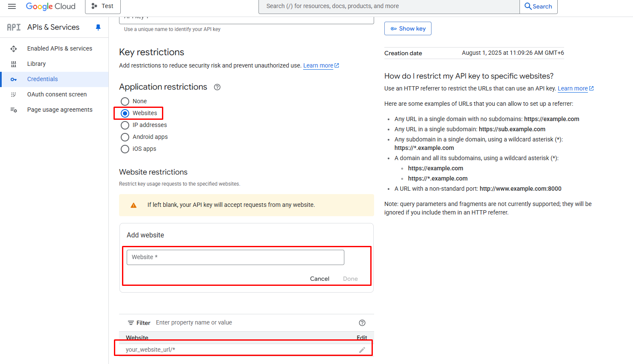The image size is (633, 364).
Task: Select the None radio option
Action: (x=125, y=102)
